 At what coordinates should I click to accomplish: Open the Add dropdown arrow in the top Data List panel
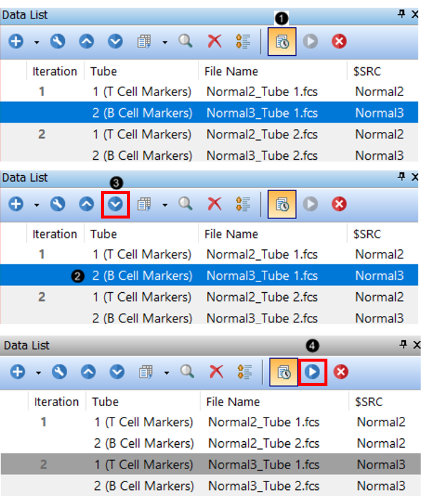[37, 42]
